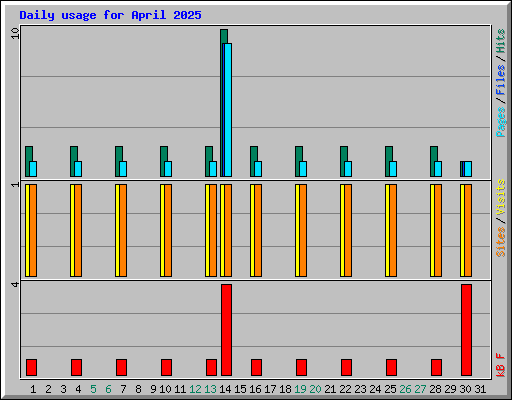Click day label "14" on the x-axis

(225, 389)
